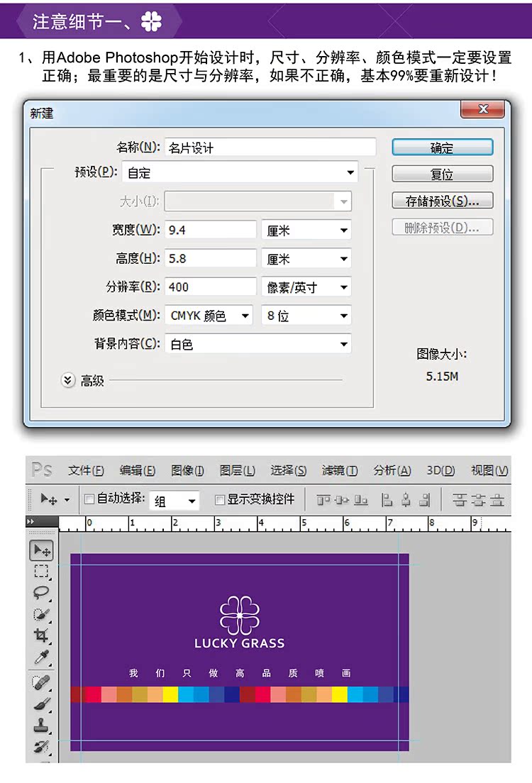This screenshot has width=532, height=783.
Task: Click the 5.15M image size value
Action: click(442, 377)
